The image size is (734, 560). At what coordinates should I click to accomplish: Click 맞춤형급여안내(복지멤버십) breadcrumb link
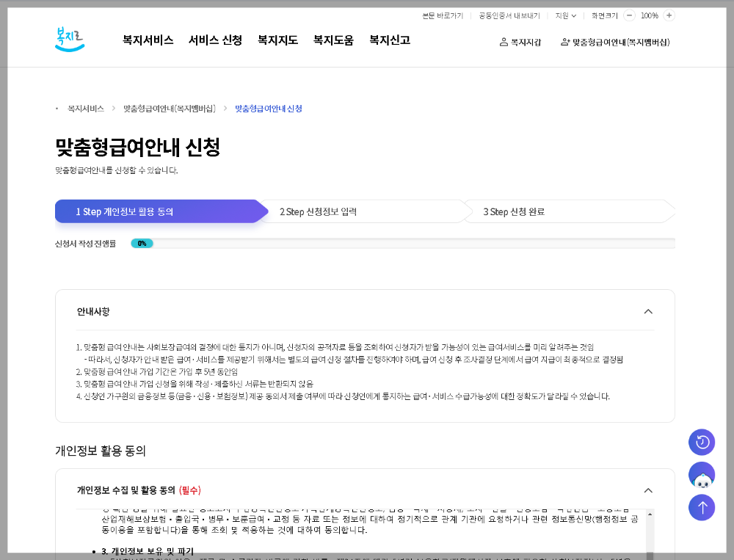[x=170, y=109]
